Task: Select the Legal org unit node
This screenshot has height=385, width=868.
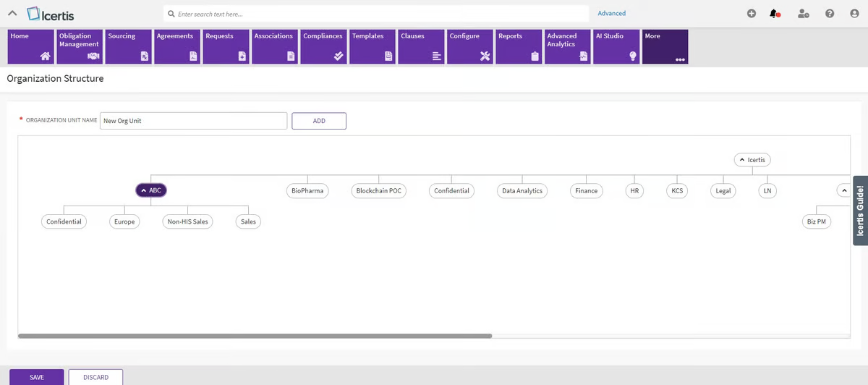Action: (x=723, y=190)
